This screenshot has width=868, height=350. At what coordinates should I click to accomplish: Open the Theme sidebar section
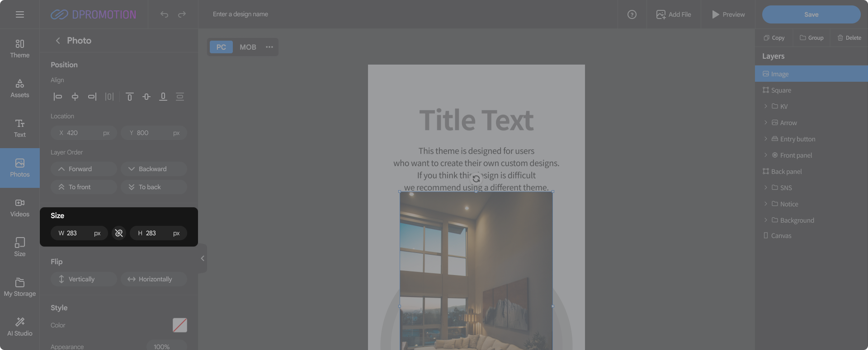[20, 49]
